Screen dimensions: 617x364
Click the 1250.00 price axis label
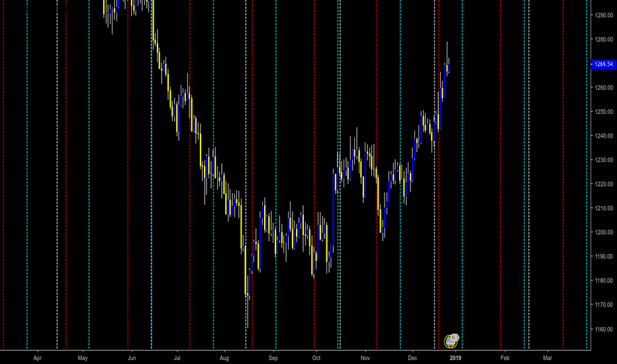tap(604, 112)
